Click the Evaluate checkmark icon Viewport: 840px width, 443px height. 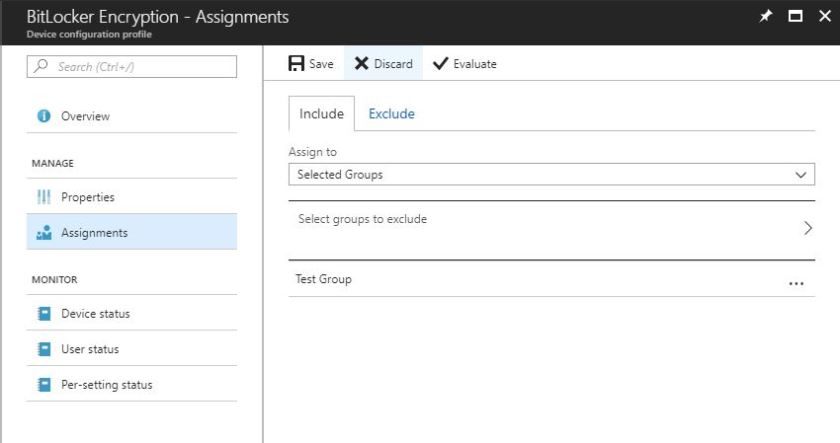point(440,64)
